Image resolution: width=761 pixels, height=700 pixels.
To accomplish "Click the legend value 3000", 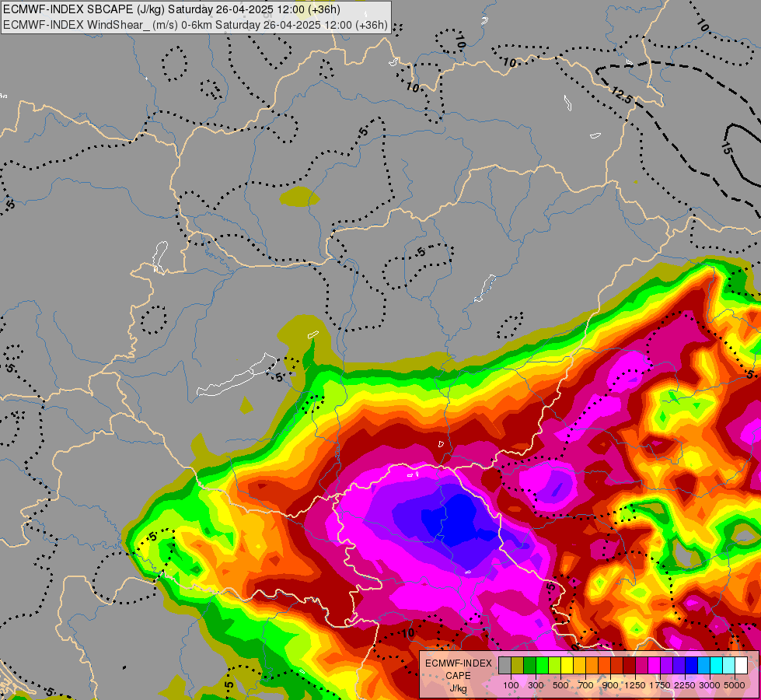I will 710,685.
